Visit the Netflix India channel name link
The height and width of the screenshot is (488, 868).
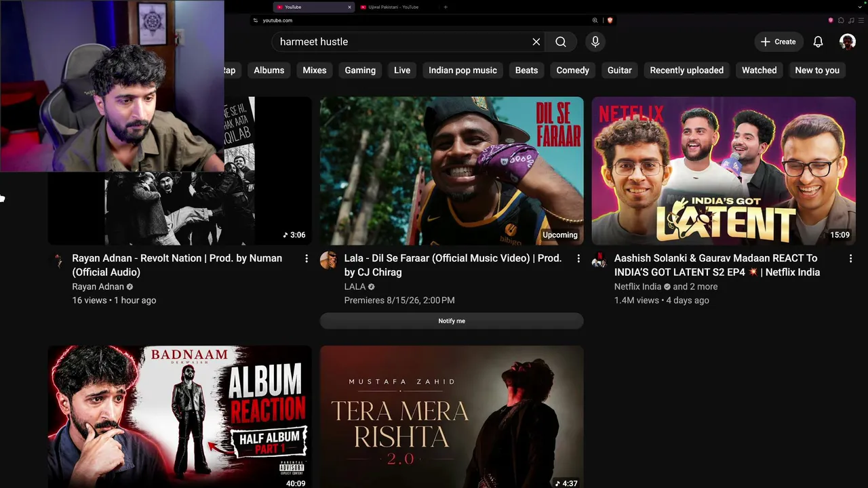(x=637, y=287)
